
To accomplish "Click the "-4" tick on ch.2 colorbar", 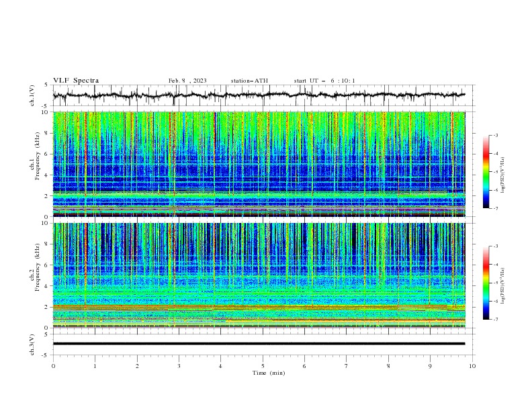I will [496, 265].
